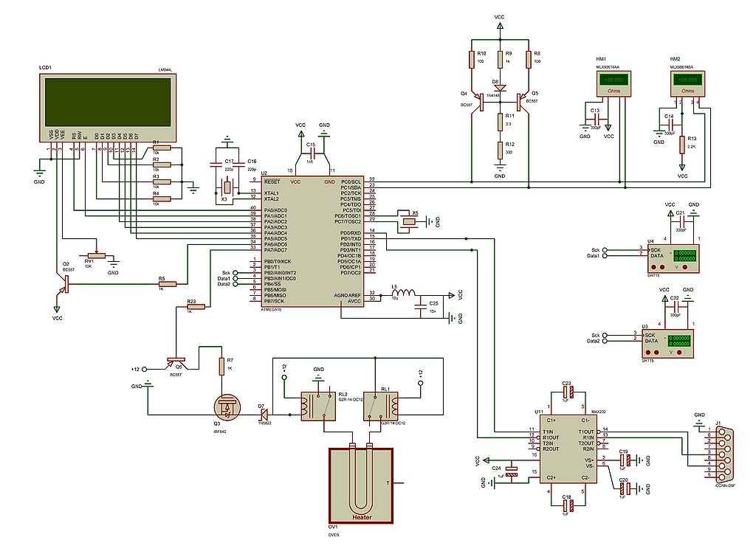Select the "XTAL1" pin label
Image resolution: width=756 pixels, height=557 pixels.
tap(272, 193)
